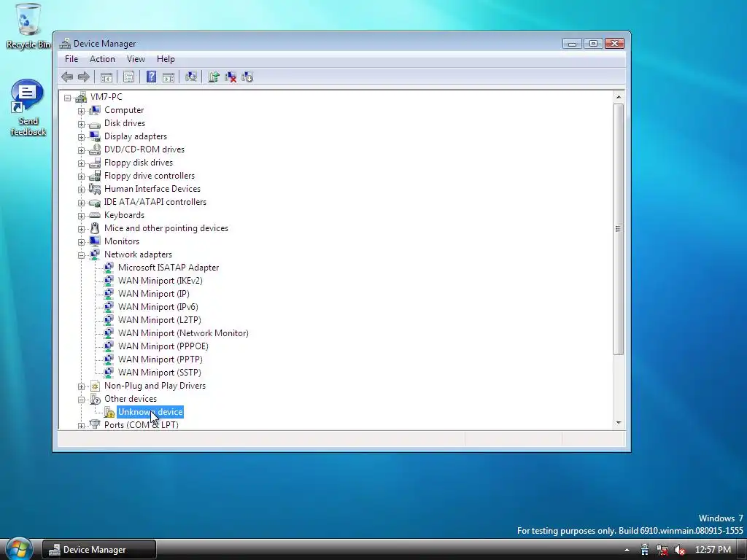Viewport: 747px width, 560px height.
Task: Select WAN Miniport (PPPOE)
Action: pos(163,346)
